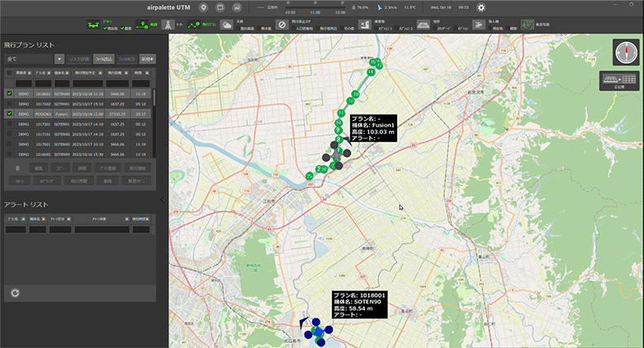Uncheck the FUSION3 flight plan row checkbox
Image resolution: width=644 pixels, height=348 pixels.
click(x=9, y=114)
